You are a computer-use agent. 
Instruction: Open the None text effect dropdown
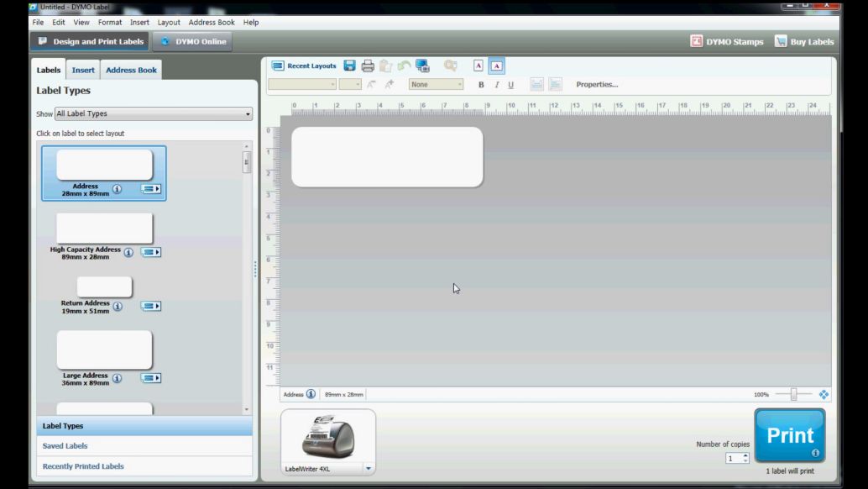436,85
